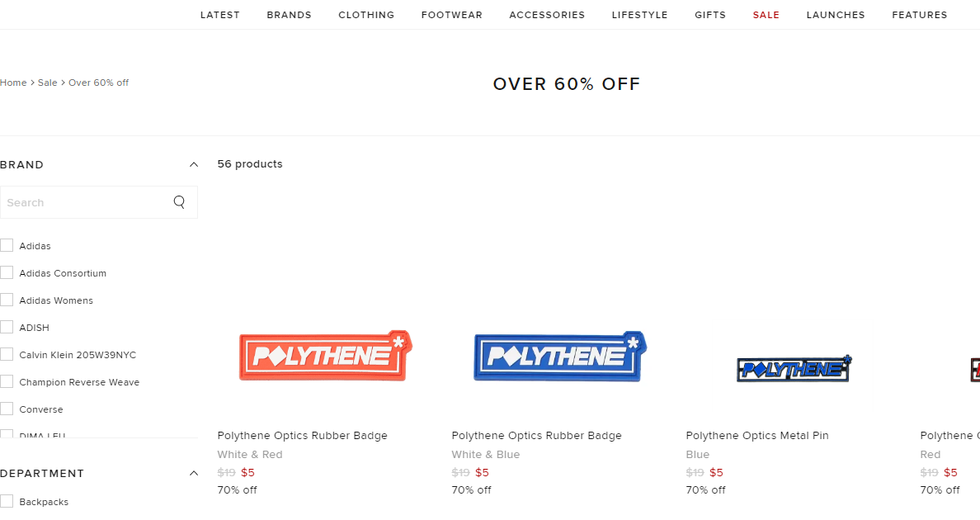This screenshot has height=520, width=980.
Task: Tick the Adidas brand checkbox
Action: (x=7, y=246)
